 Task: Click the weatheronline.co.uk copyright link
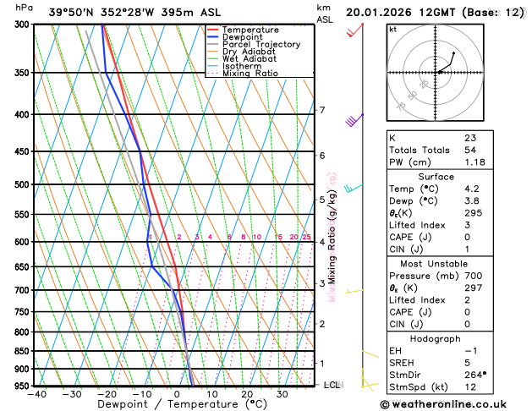point(443,404)
